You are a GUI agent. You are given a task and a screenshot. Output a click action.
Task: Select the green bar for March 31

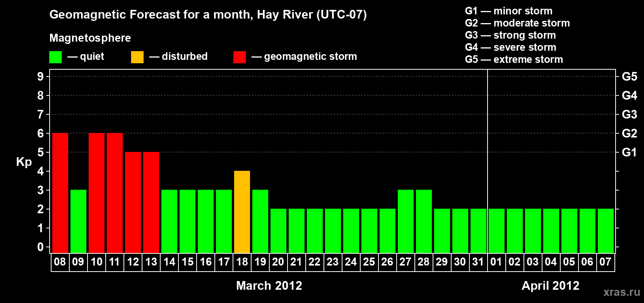tap(478, 231)
